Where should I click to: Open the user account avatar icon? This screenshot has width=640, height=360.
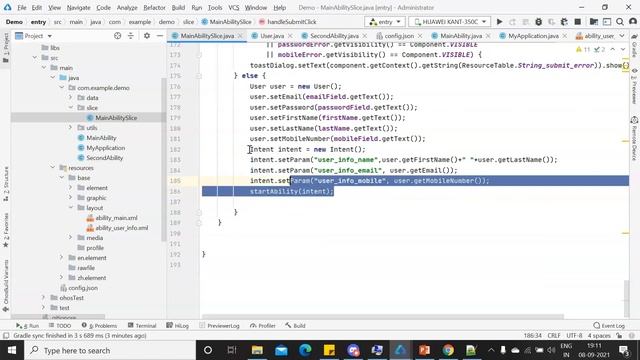pos(633,22)
